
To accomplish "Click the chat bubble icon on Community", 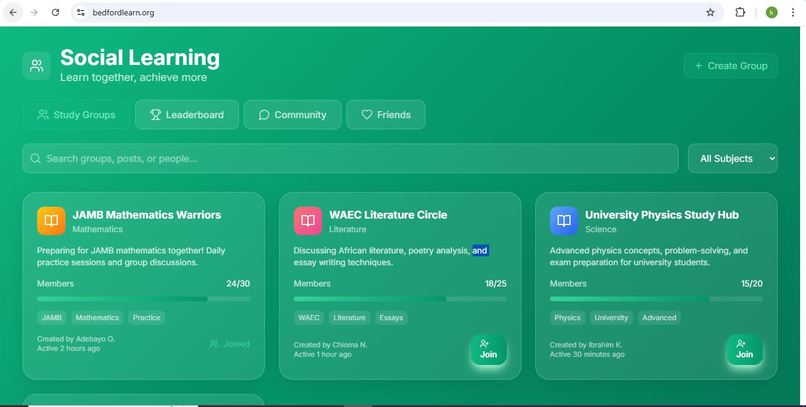I will point(264,115).
